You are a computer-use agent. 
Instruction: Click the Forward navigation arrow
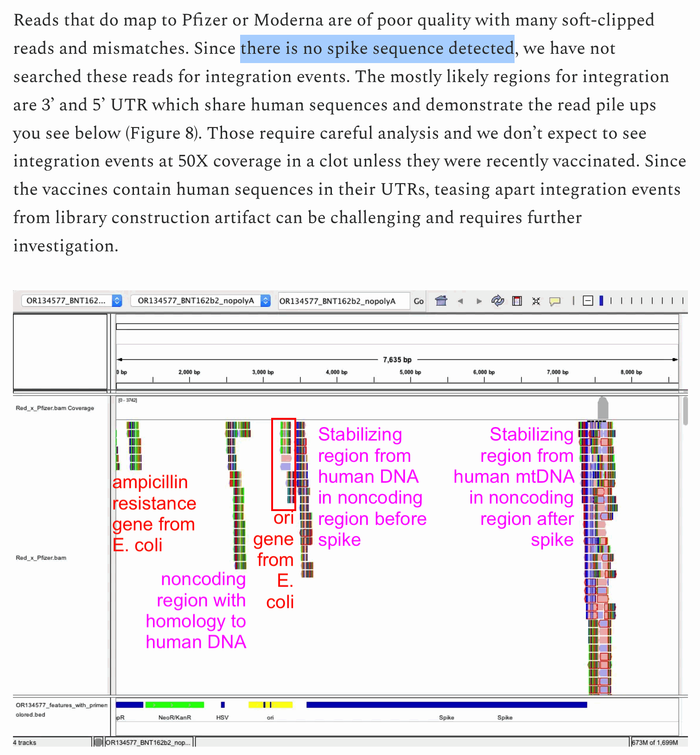pos(479,301)
